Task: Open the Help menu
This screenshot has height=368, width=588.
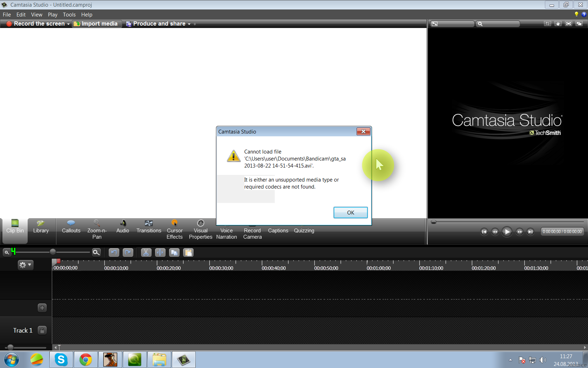Action: tap(86, 15)
